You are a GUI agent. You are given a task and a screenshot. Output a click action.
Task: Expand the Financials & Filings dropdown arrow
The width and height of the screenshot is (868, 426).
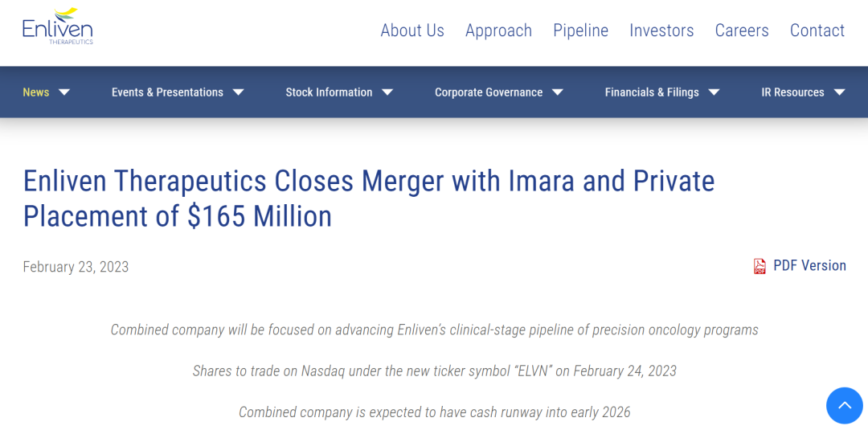coord(714,92)
